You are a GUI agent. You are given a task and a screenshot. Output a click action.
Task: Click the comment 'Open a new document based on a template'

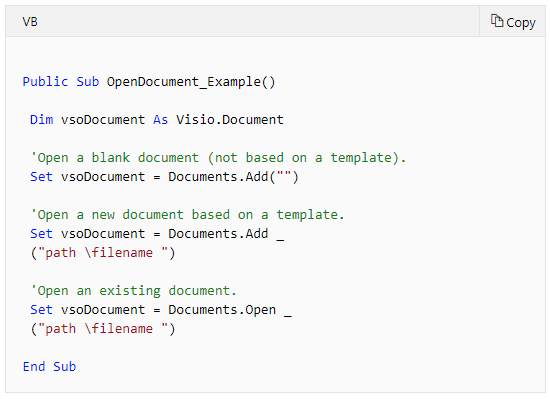pos(188,215)
